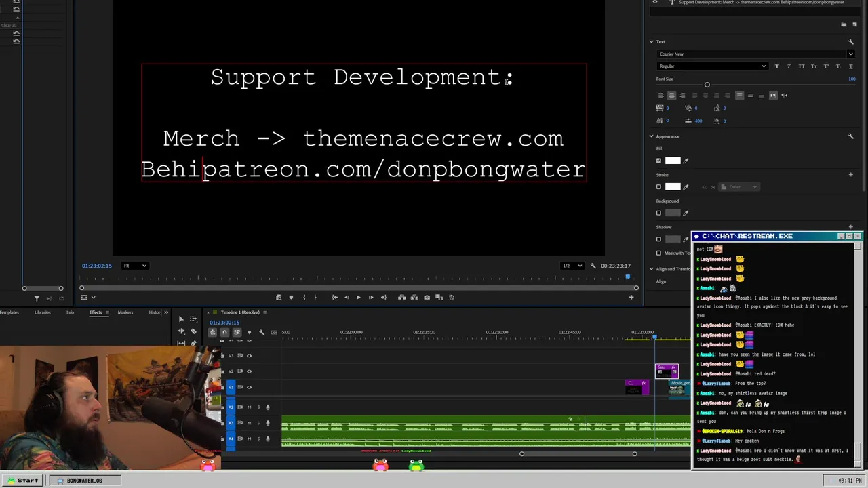This screenshot has height=488, width=868.
Task: Open the Text section wrench settings
Action: tap(850, 42)
